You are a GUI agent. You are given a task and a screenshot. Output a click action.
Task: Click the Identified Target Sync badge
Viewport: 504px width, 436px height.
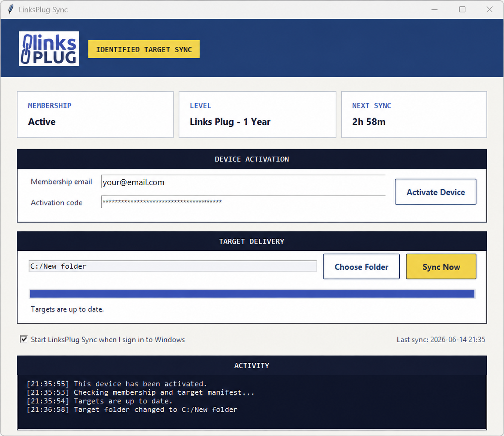pyautogui.click(x=144, y=49)
